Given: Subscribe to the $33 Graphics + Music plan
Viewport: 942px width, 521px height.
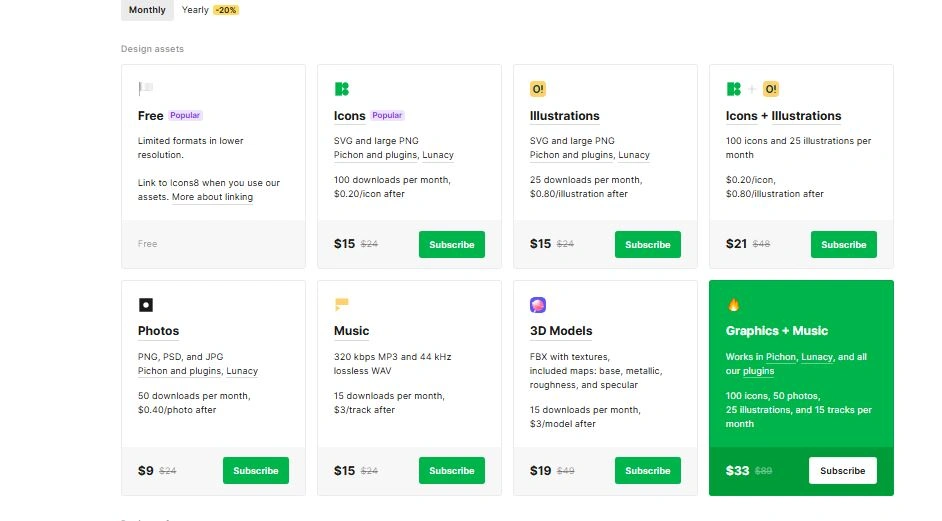Looking at the screenshot, I should tap(842, 471).
